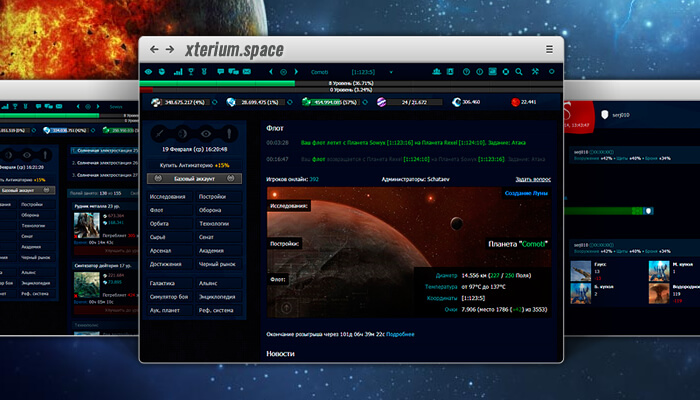Viewport: 700px width, 400px height.
Task: Open the Исследования menu item
Action: click(x=170, y=196)
